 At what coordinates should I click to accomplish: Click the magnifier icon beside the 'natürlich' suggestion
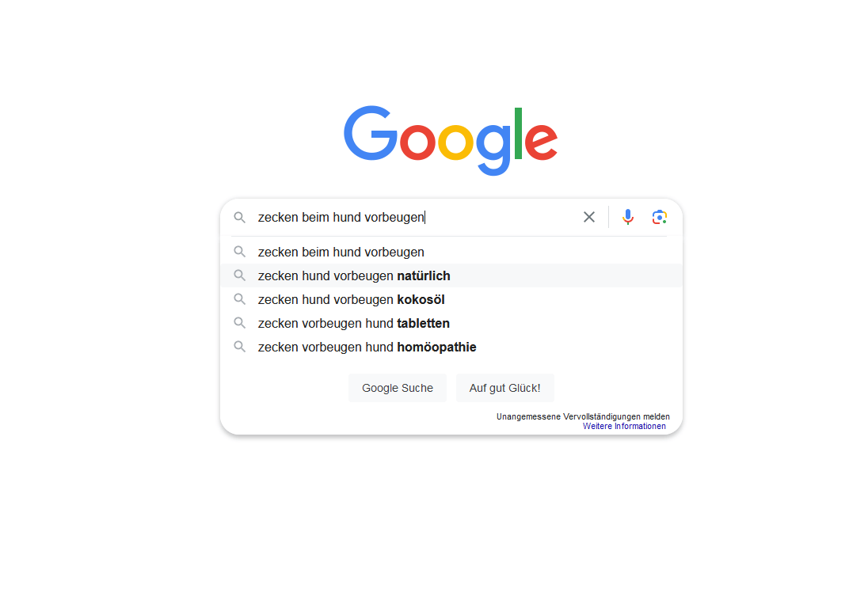click(240, 275)
